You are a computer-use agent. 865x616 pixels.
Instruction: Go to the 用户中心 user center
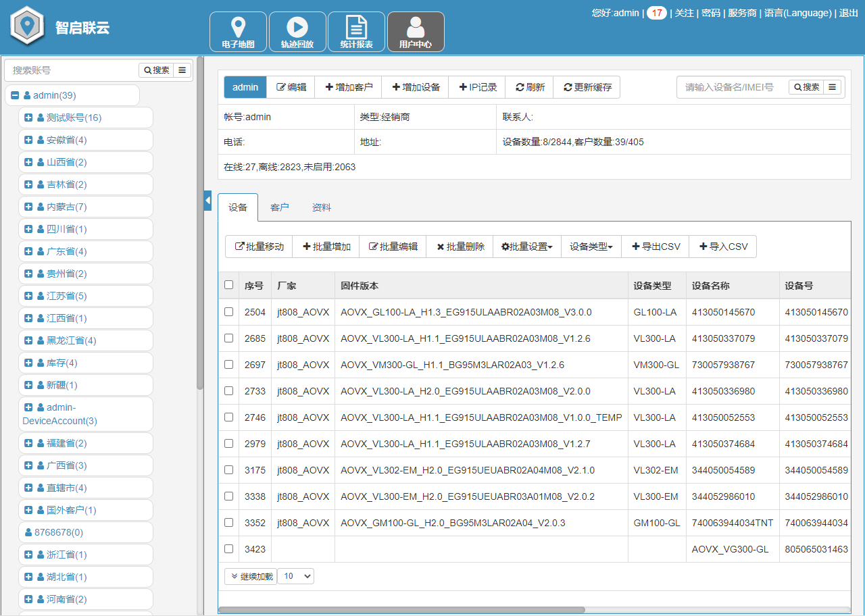pos(414,31)
